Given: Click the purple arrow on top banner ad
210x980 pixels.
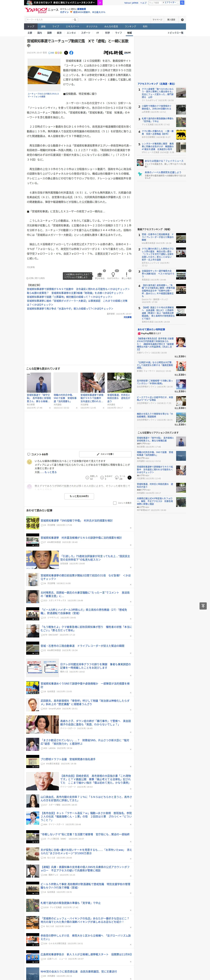Looking at the screenshot, I should coord(100,3).
